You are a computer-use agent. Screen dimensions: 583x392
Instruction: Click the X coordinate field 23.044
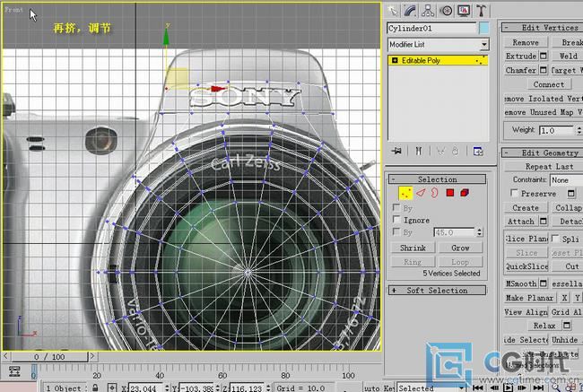pyautogui.click(x=145, y=388)
